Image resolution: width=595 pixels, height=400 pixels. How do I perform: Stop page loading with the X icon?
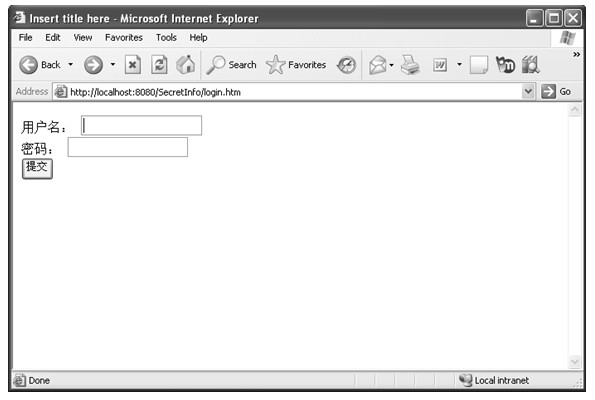pos(132,65)
